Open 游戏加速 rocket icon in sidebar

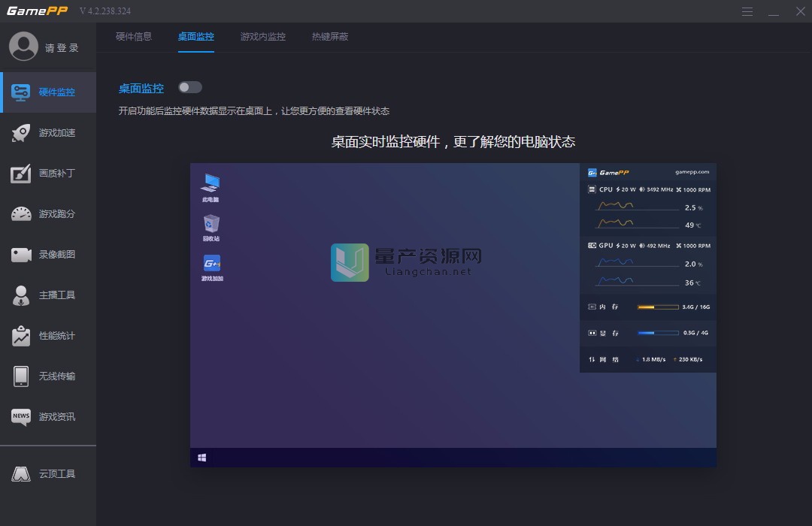click(x=21, y=133)
